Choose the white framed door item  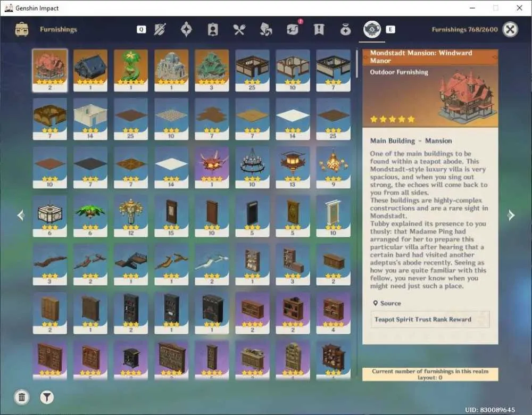pyautogui.click(x=333, y=216)
